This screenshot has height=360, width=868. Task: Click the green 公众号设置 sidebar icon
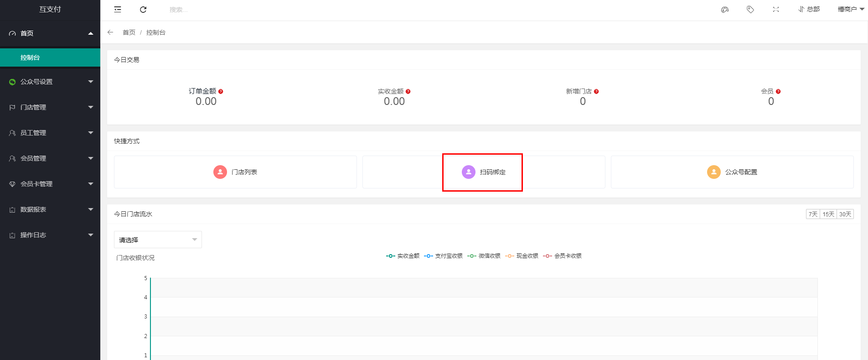click(12, 82)
